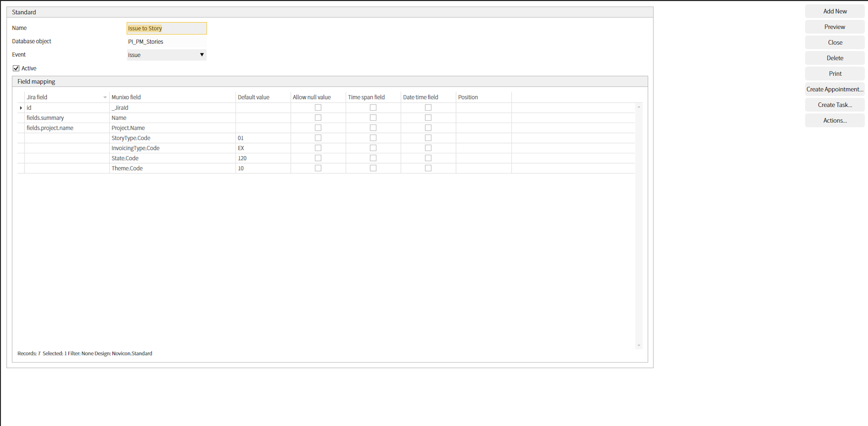Sort by Munixo field column header
The width and height of the screenshot is (868, 426).
pyautogui.click(x=172, y=97)
